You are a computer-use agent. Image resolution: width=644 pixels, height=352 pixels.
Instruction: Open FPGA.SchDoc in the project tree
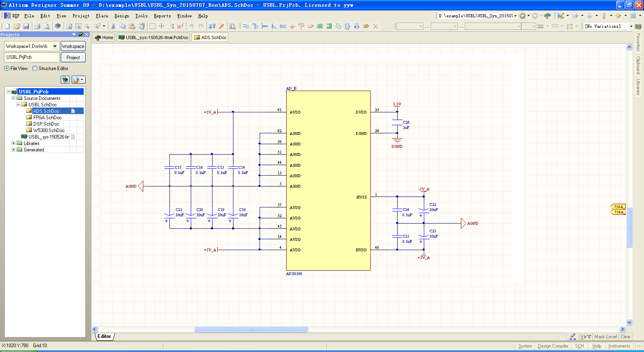click(x=47, y=118)
